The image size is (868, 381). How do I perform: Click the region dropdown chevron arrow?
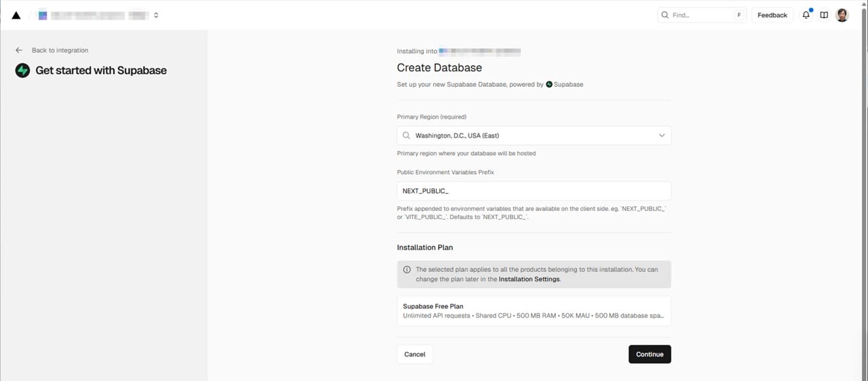[662, 136]
